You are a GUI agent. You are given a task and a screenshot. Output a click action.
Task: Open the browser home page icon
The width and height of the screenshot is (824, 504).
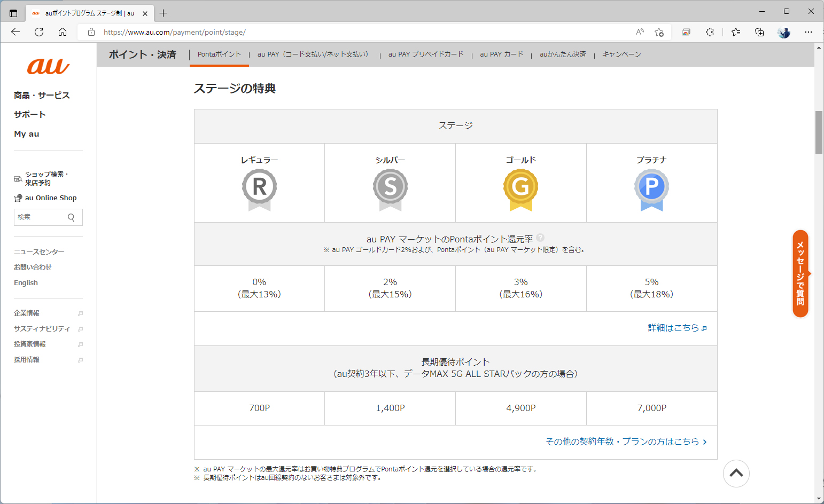tap(63, 32)
